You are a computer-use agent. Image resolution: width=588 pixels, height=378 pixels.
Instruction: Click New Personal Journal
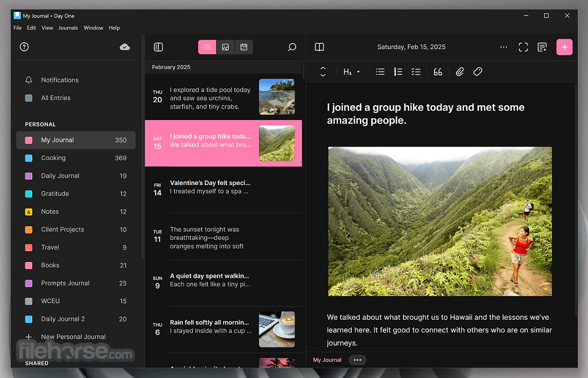(x=76, y=337)
